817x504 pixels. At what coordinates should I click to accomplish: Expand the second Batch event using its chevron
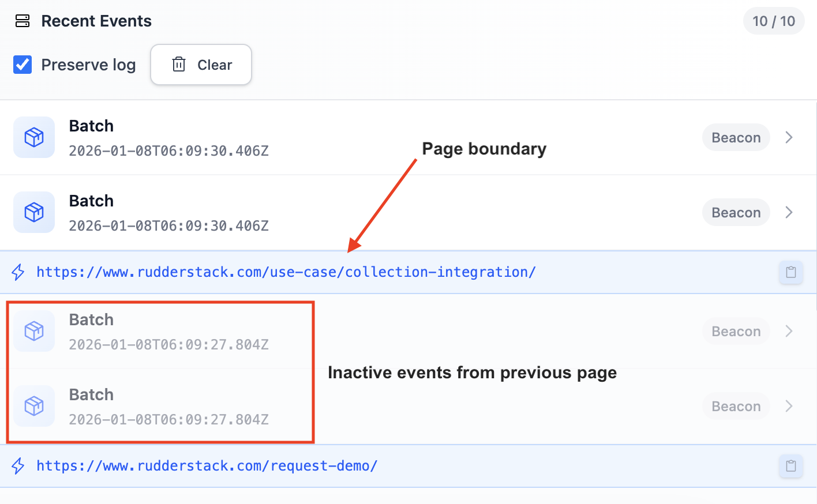tap(789, 212)
